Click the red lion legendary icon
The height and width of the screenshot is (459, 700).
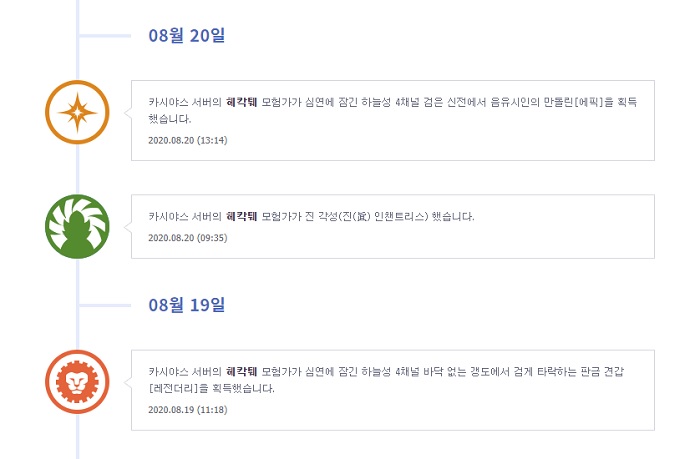77,382
